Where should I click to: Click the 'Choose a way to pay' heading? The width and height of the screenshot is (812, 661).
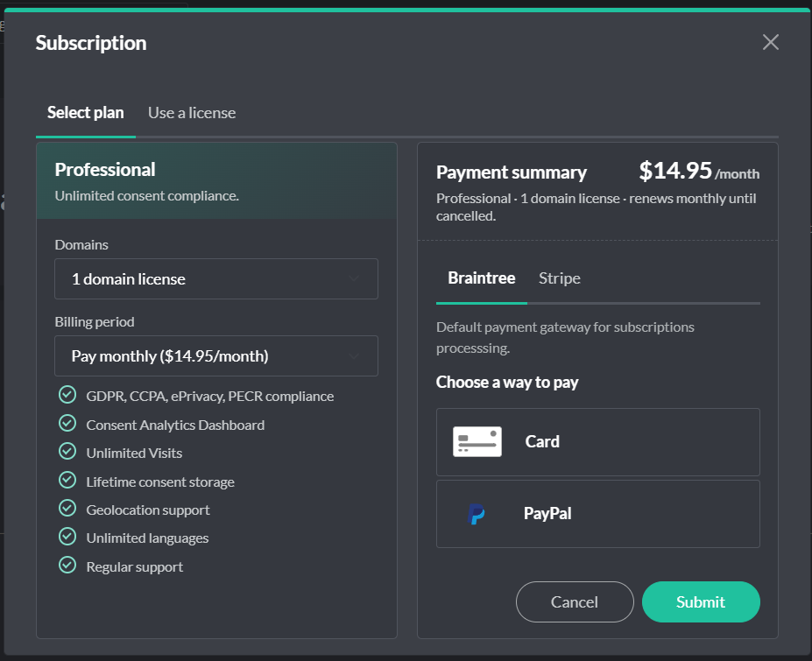[x=507, y=383]
